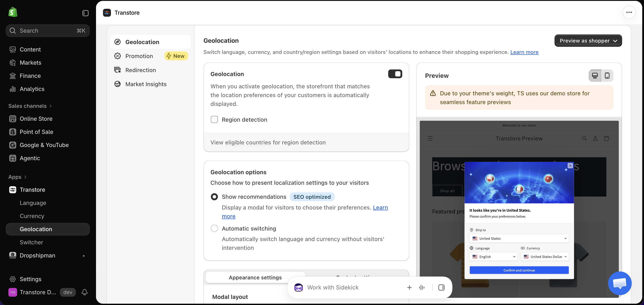Select Automatic switching radio option
The height and width of the screenshot is (305, 644).
click(214, 228)
